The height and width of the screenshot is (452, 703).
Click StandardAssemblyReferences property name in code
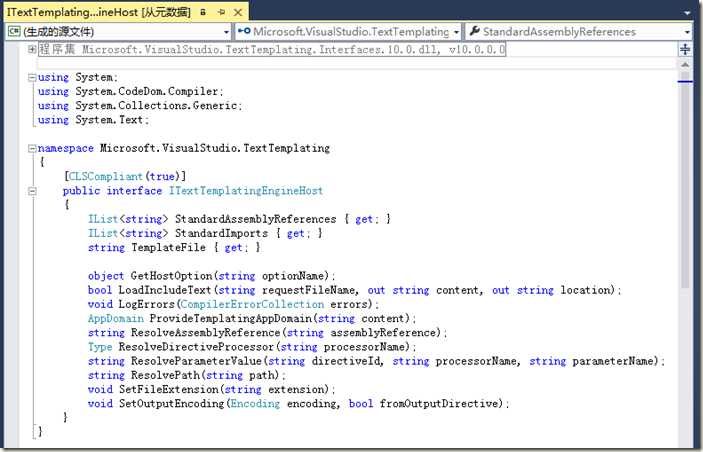[x=256, y=219]
